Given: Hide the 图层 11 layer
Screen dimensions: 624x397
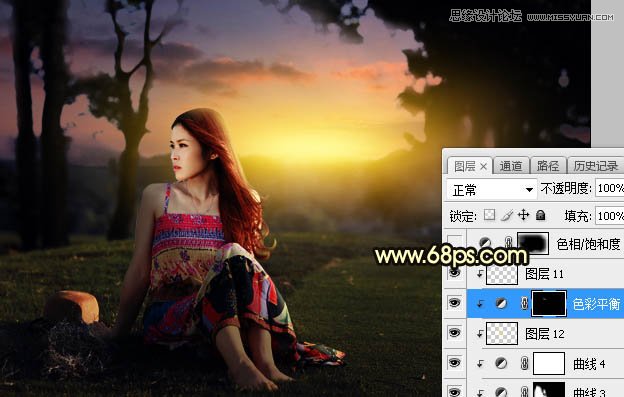Looking at the screenshot, I should point(454,273).
